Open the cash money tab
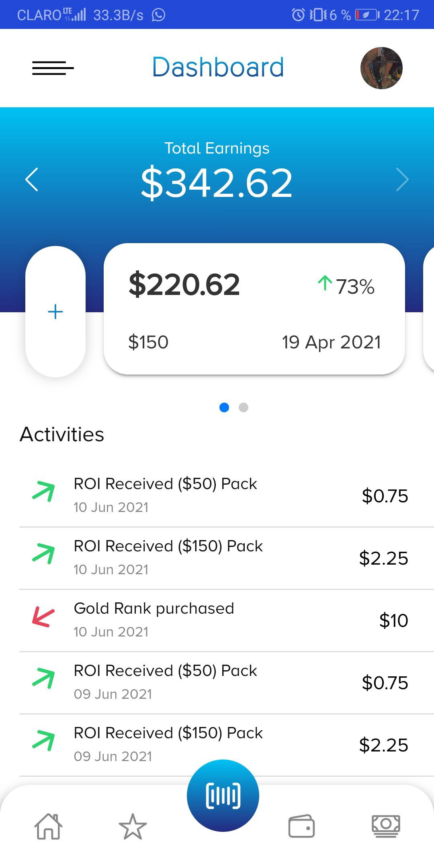The width and height of the screenshot is (434, 868). point(386,826)
